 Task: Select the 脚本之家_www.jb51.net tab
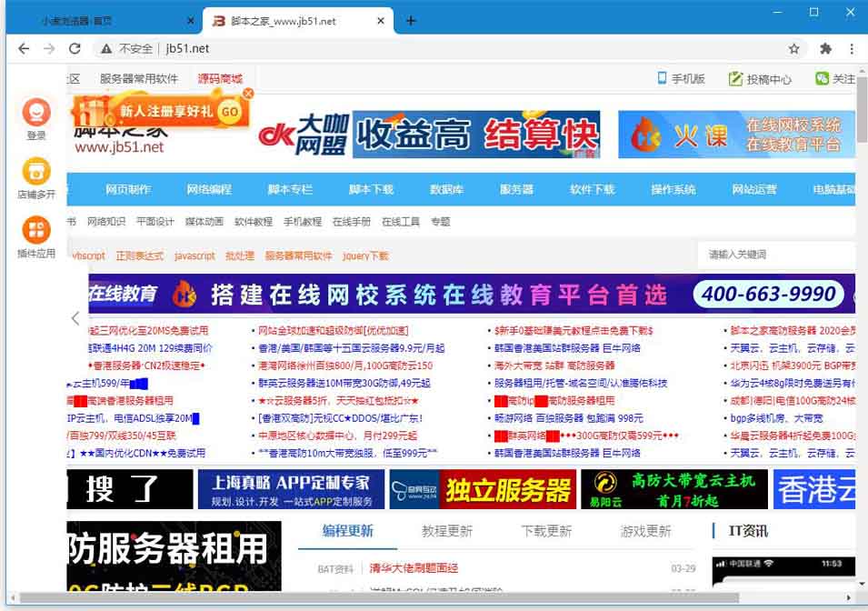click(x=299, y=21)
